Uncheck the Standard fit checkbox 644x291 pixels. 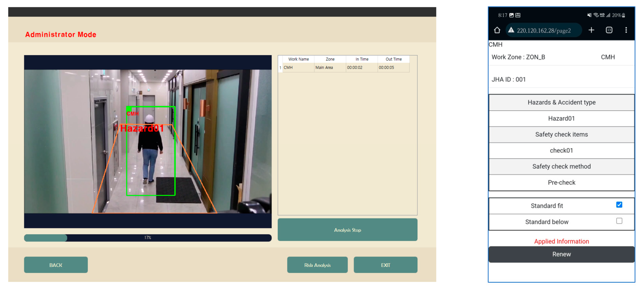[x=619, y=205]
